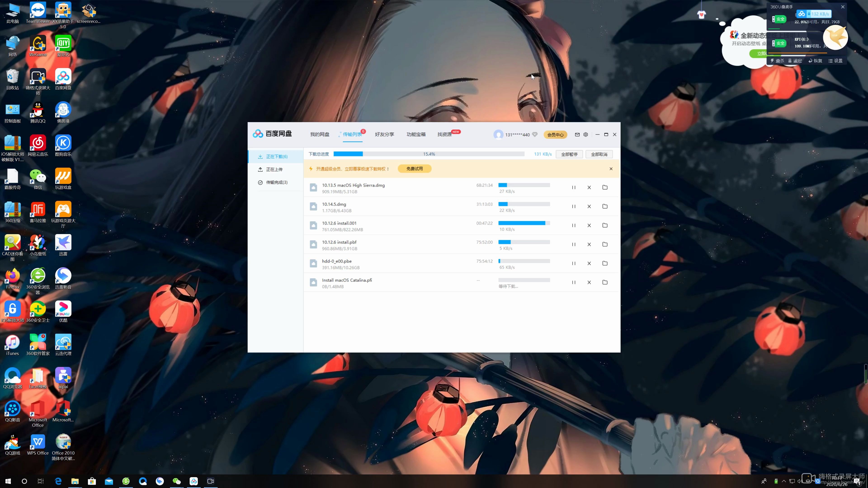Screen dimensions: 868x488
Task: Switch to 找资源 tab
Action: (444, 134)
